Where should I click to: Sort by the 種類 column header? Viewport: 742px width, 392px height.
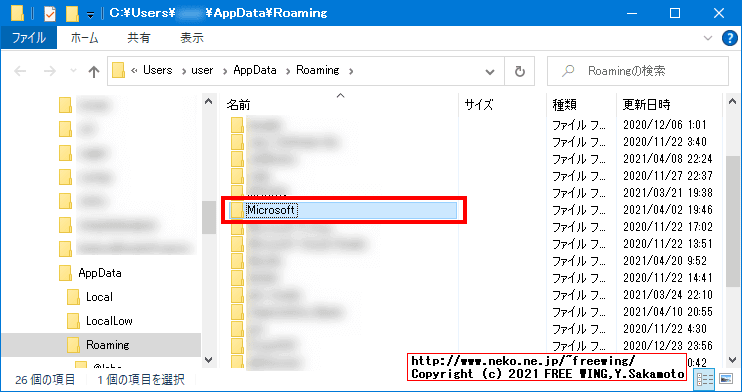click(565, 105)
